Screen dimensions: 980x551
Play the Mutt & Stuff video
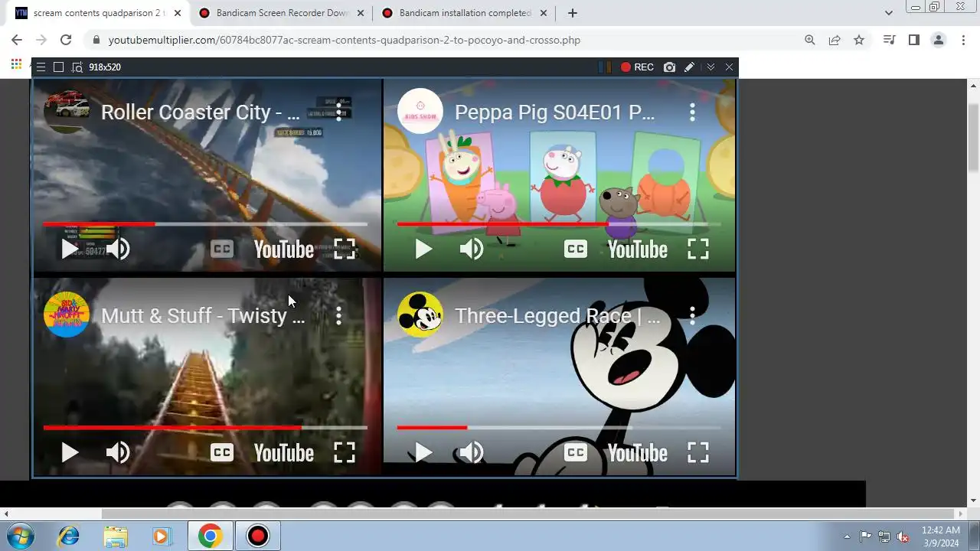coord(70,452)
